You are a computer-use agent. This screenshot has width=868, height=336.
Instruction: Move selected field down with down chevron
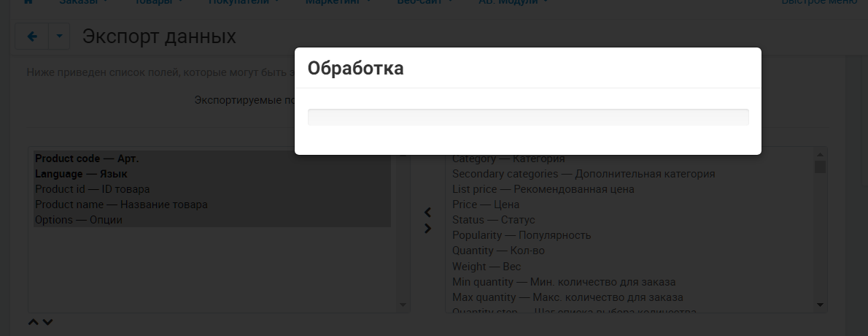click(x=47, y=322)
